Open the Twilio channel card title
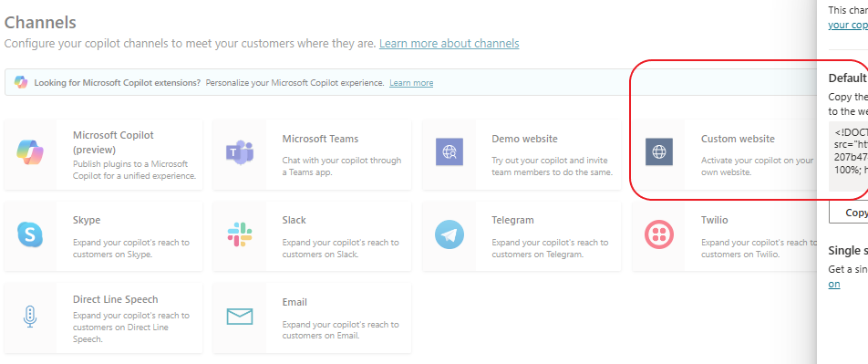868x364 pixels. (x=715, y=220)
